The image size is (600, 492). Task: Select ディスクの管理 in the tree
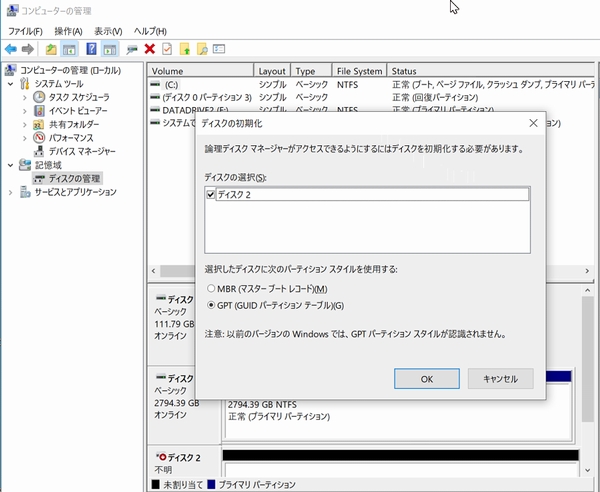coord(67,179)
